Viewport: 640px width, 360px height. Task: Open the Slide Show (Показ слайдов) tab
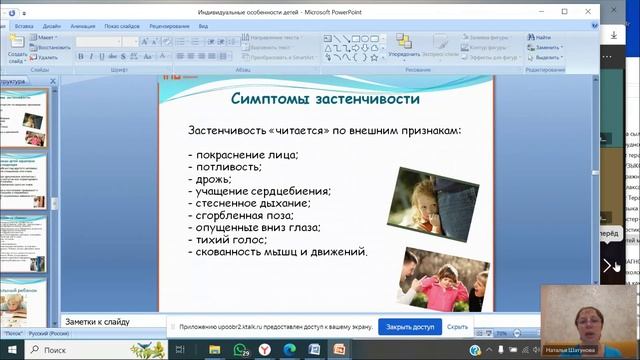coord(122,26)
